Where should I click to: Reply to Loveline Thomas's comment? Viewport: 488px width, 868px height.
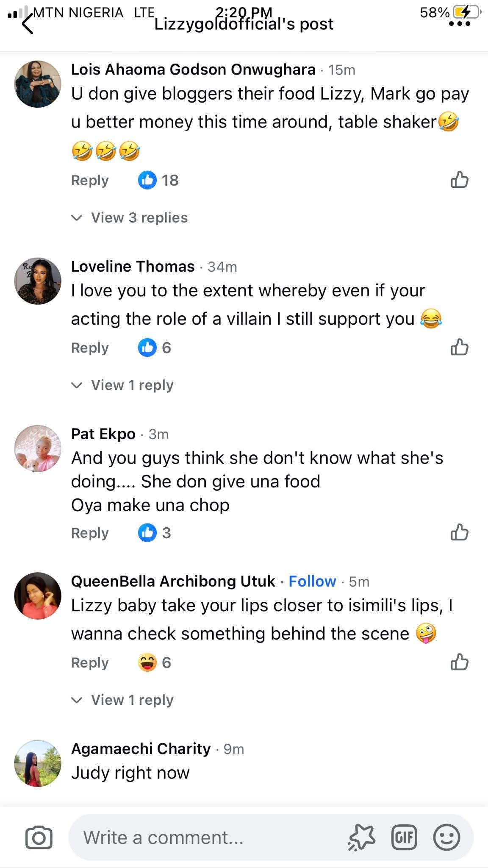click(90, 348)
